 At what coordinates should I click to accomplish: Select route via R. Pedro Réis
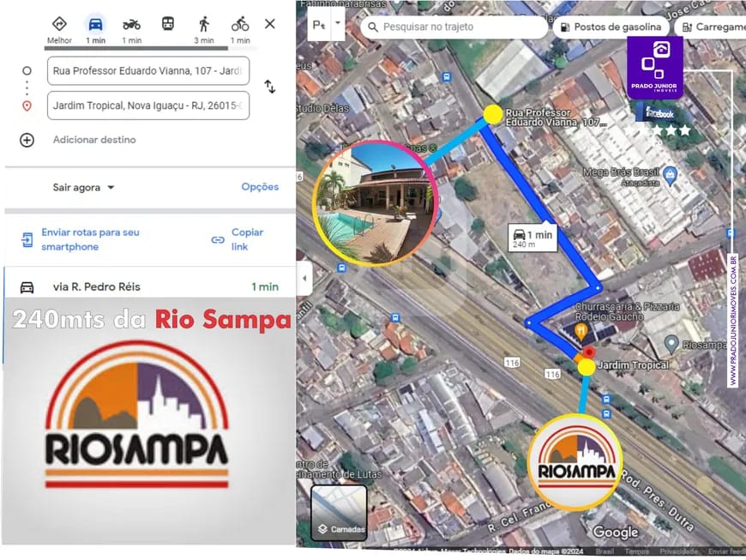click(x=149, y=287)
